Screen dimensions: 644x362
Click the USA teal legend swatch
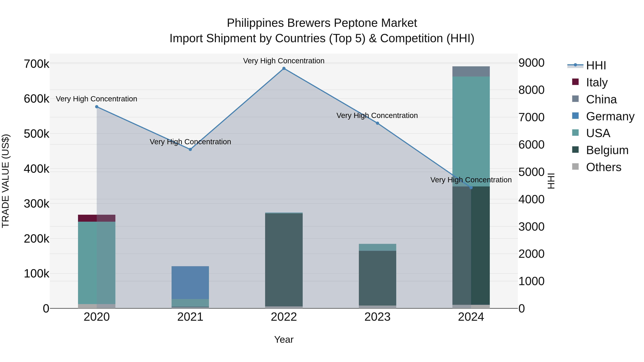575,132
